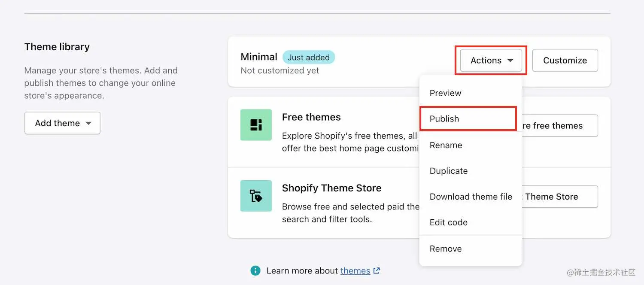Choose Duplicate from the Actions menu
The height and width of the screenshot is (285, 644).
pyautogui.click(x=448, y=171)
